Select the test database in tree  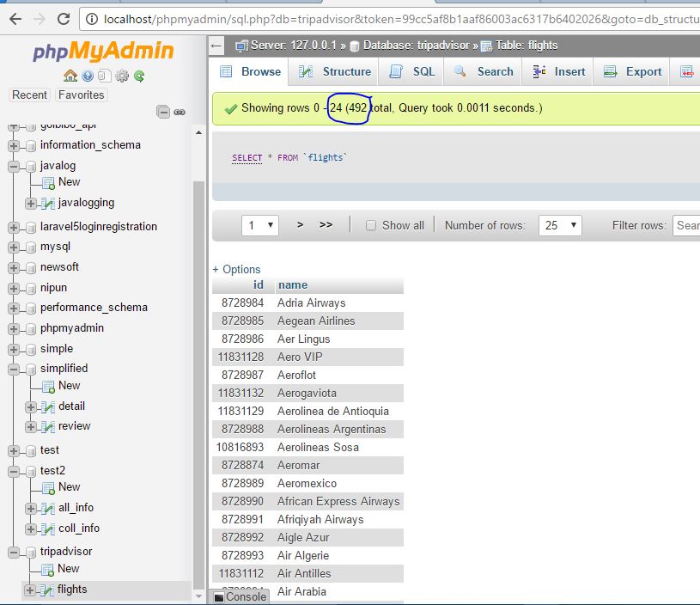click(x=50, y=450)
